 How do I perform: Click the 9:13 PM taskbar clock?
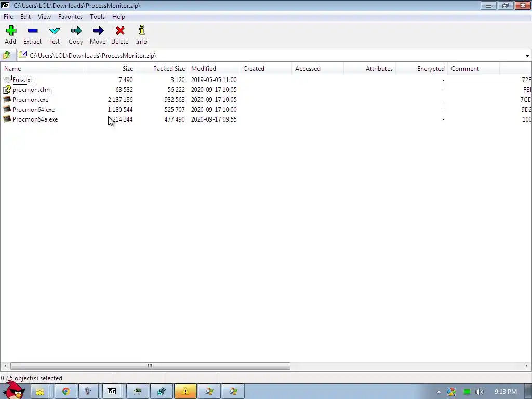click(x=506, y=392)
